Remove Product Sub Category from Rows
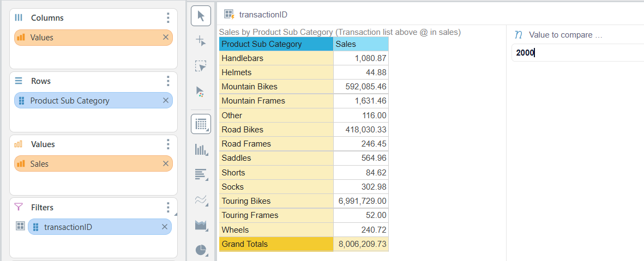The height and width of the screenshot is (261, 644). [x=166, y=100]
